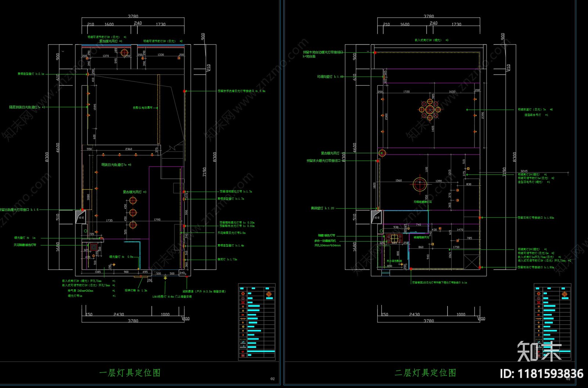The height and width of the screenshot is (388, 588).
Task: Select label '预留床头暖光灯带接线口'
Action: click(x=325, y=161)
